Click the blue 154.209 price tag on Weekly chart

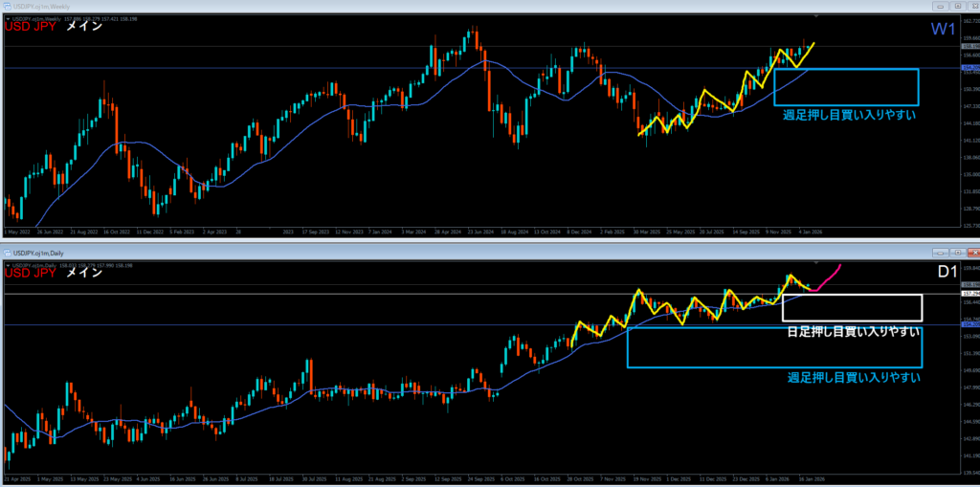[970, 67]
